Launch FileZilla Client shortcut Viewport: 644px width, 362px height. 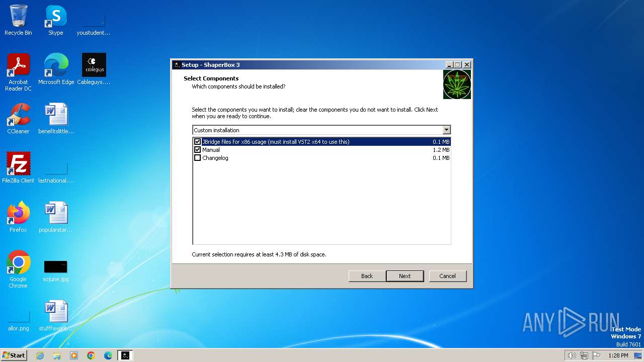pos(18,168)
